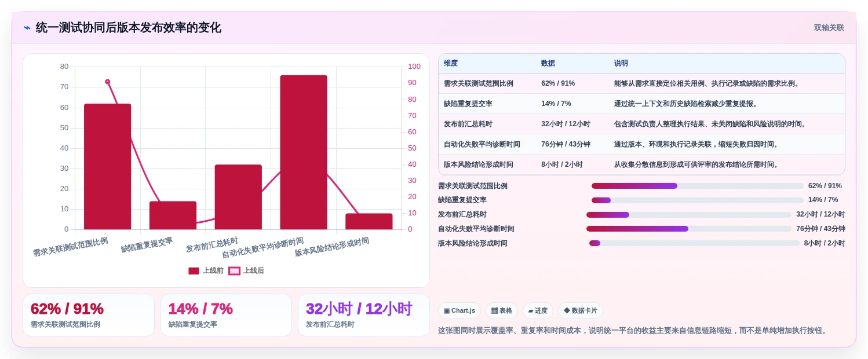The image size is (868, 359).
Task: Click the 32小时 / 12小时 stat card
Action: (364, 315)
